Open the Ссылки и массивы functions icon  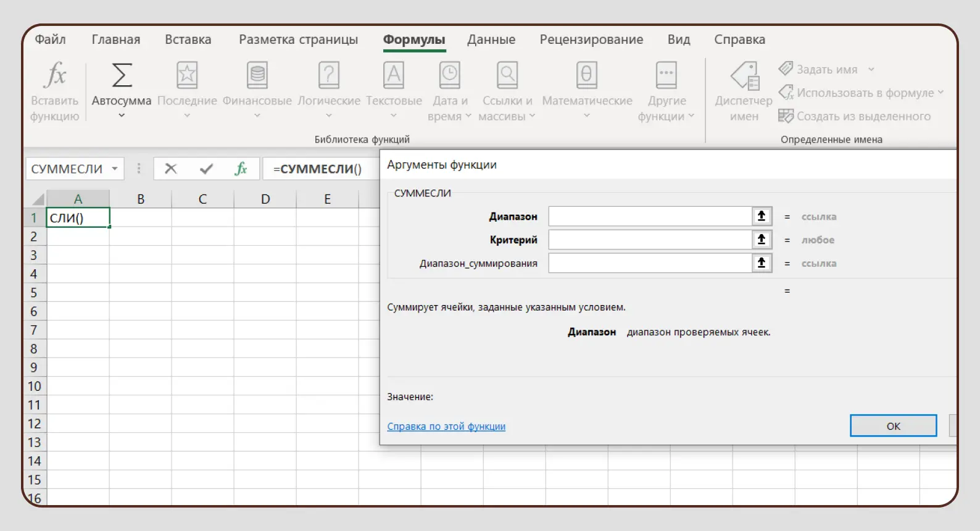click(507, 75)
